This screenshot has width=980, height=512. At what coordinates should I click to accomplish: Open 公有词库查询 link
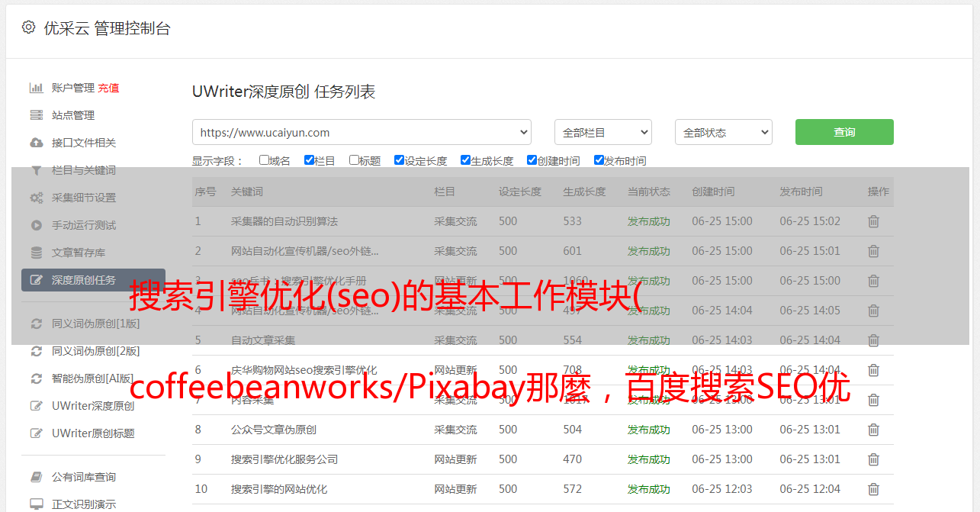click(84, 477)
